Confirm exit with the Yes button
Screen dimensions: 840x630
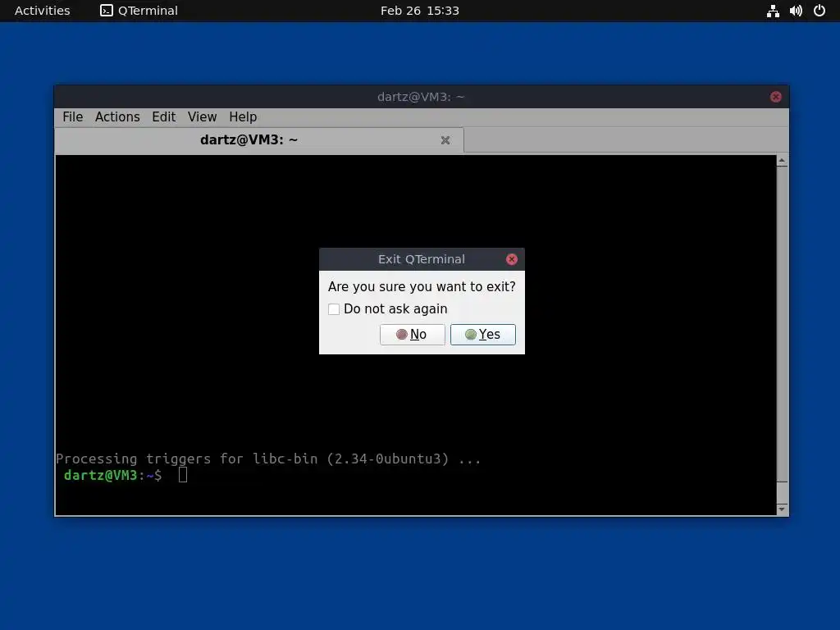(x=482, y=335)
